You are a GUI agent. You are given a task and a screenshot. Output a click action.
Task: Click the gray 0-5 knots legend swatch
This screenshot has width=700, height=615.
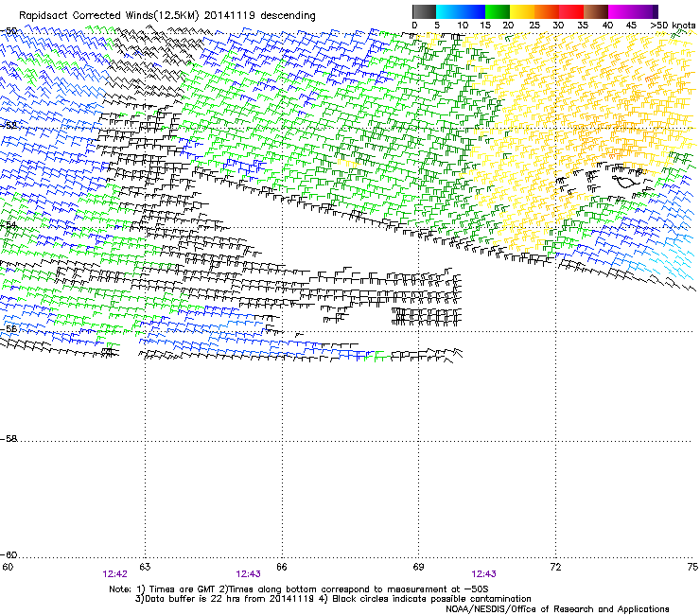tap(424, 11)
